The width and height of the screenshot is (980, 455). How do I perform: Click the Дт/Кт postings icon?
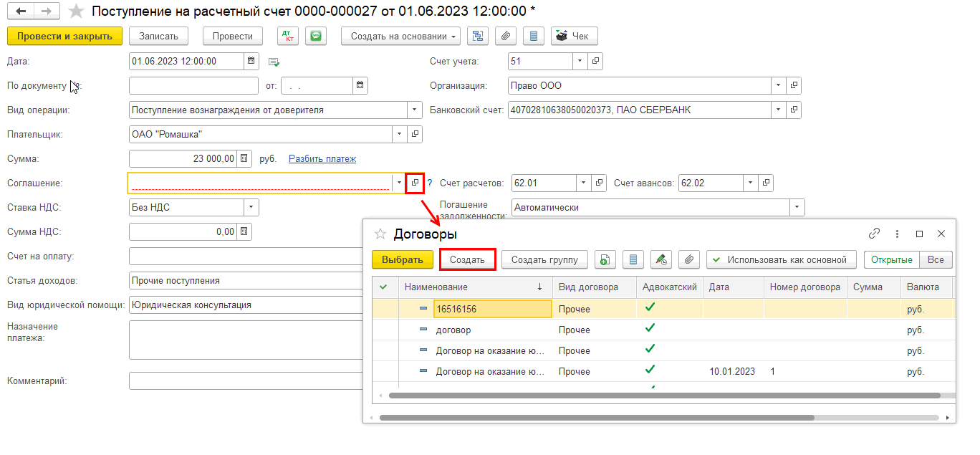tap(287, 36)
